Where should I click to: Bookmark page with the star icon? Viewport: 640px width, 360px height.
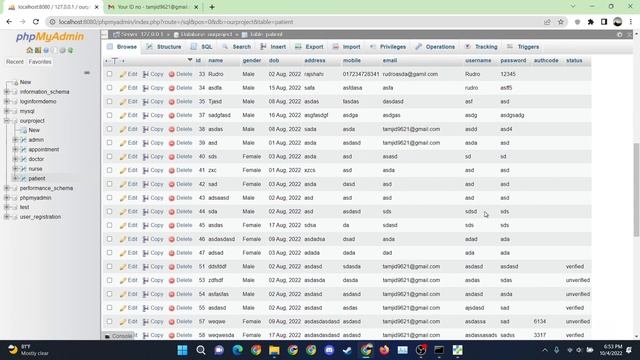tap(561, 22)
